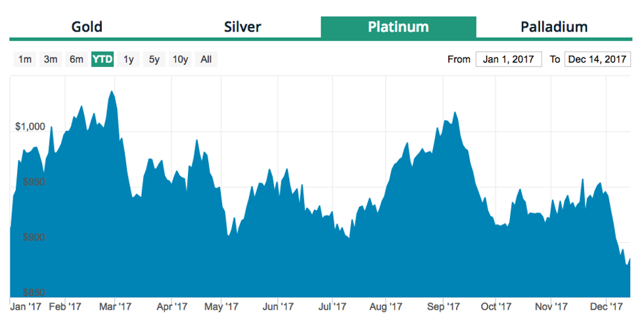Click the To date field

597,59
